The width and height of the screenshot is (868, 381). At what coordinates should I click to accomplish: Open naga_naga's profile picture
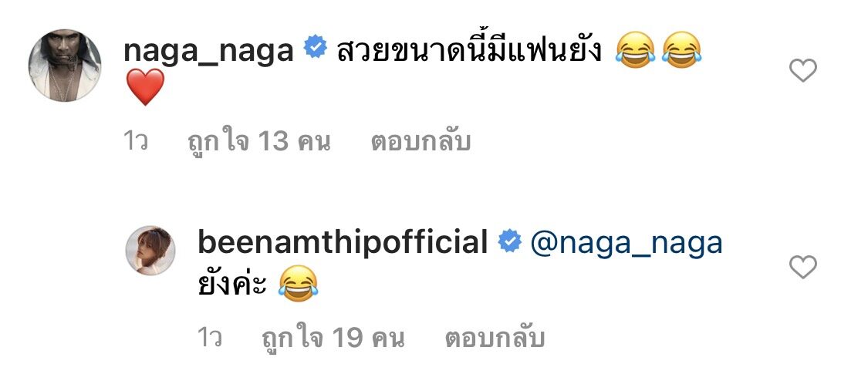(65, 66)
